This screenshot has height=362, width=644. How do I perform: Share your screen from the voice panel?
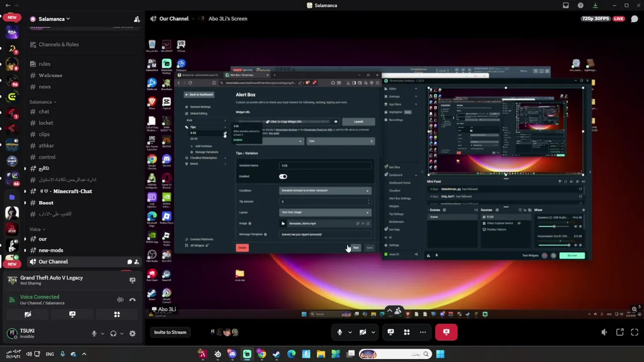(x=72, y=314)
